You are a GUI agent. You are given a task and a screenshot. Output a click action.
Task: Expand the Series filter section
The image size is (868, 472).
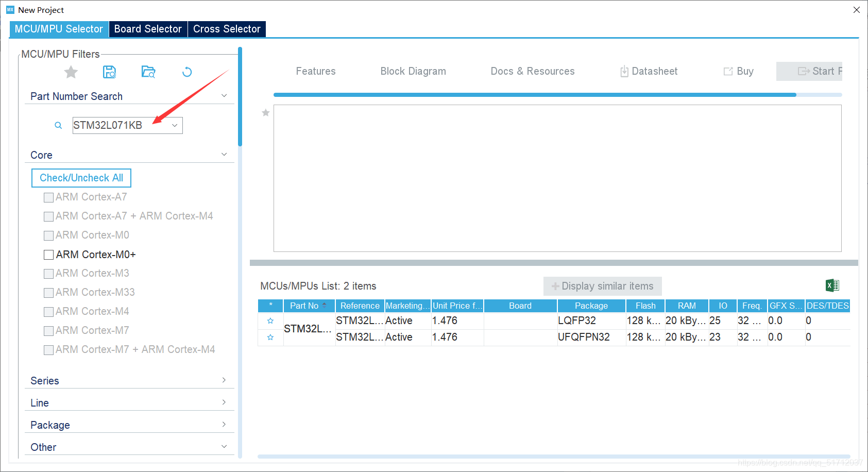(x=224, y=380)
